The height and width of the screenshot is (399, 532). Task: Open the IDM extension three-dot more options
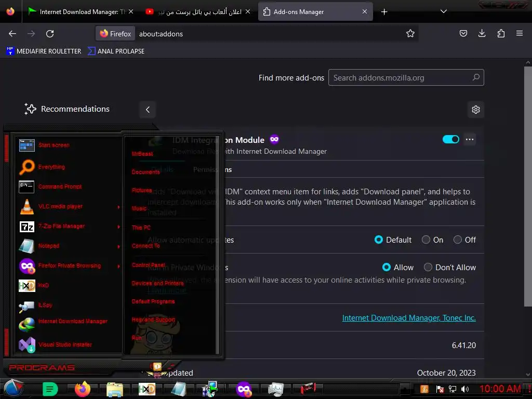pyautogui.click(x=470, y=139)
